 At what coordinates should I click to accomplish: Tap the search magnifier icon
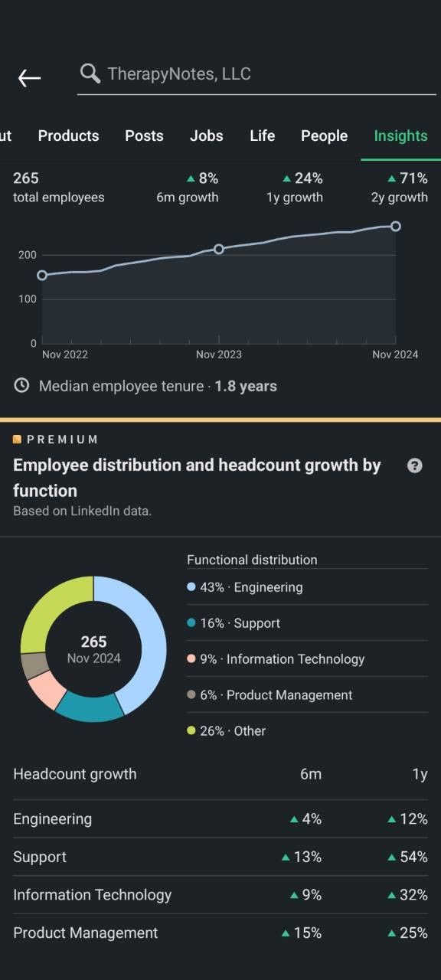click(90, 73)
